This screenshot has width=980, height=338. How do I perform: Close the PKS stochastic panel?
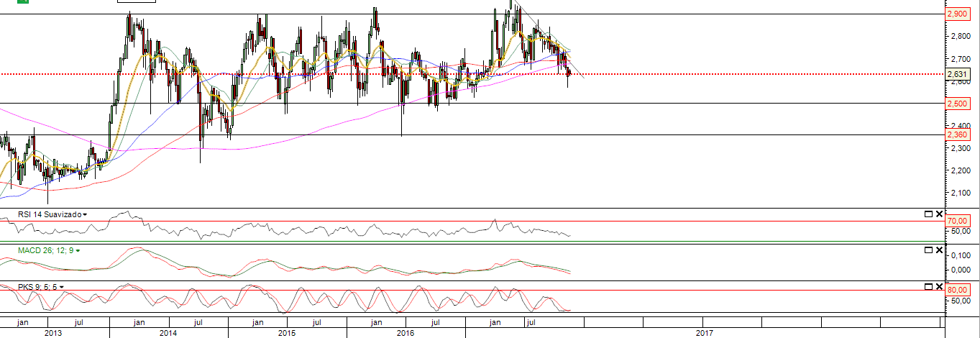[x=938, y=286]
